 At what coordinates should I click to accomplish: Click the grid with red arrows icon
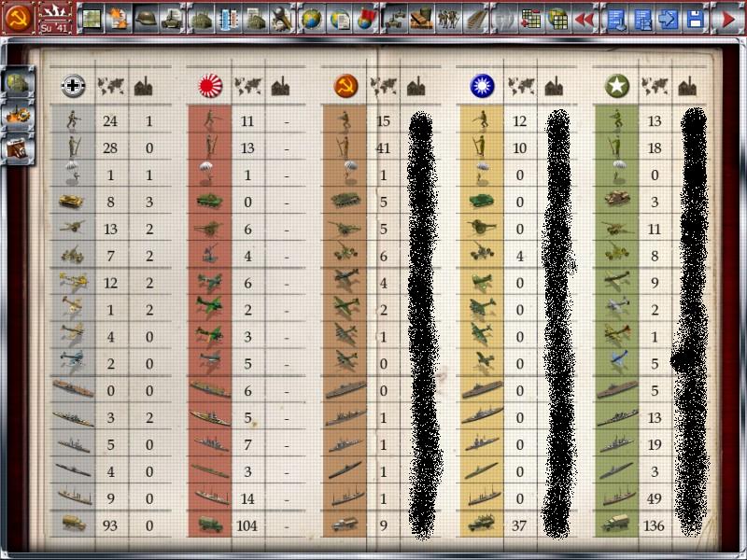(x=530, y=19)
